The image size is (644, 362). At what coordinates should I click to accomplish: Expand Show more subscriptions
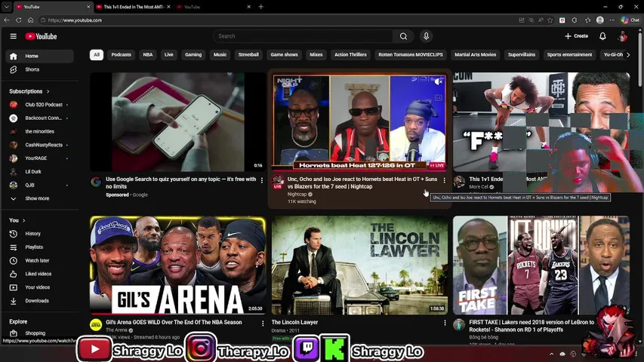click(40, 198)
